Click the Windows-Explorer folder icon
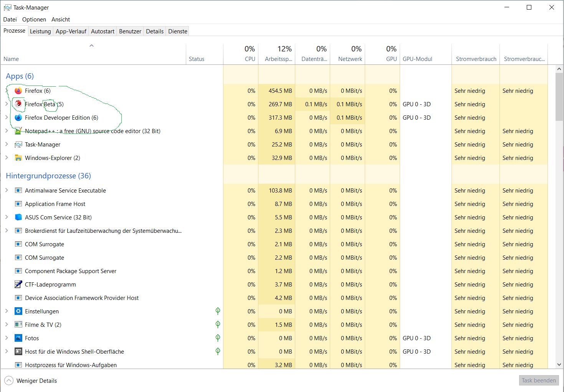The image size is (564, 392). point(18,158)
